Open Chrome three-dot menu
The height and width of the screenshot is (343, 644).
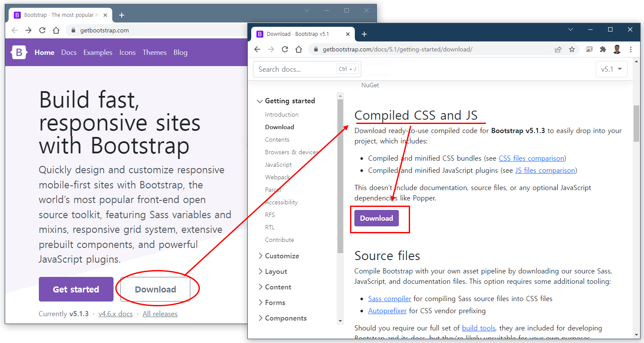(x=631, y=49)
